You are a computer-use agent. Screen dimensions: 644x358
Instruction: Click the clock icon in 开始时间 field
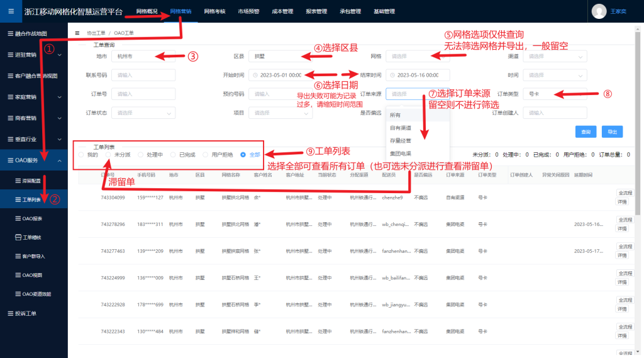coord(255,75)
